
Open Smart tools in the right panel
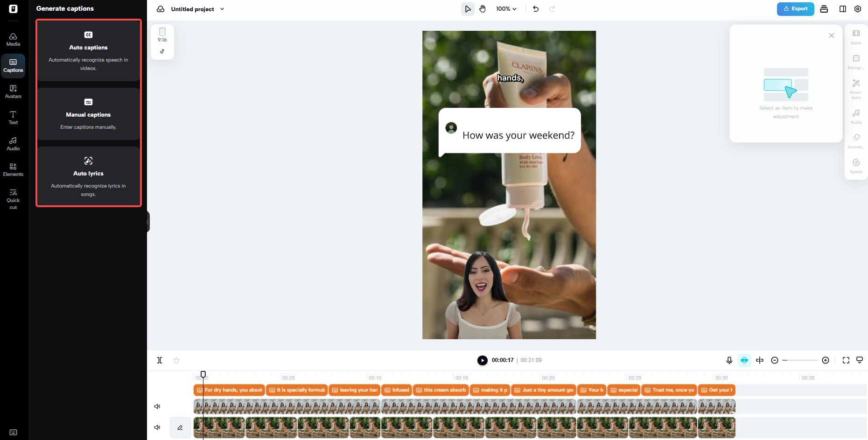pyautogui.click(x=856, y=88)
